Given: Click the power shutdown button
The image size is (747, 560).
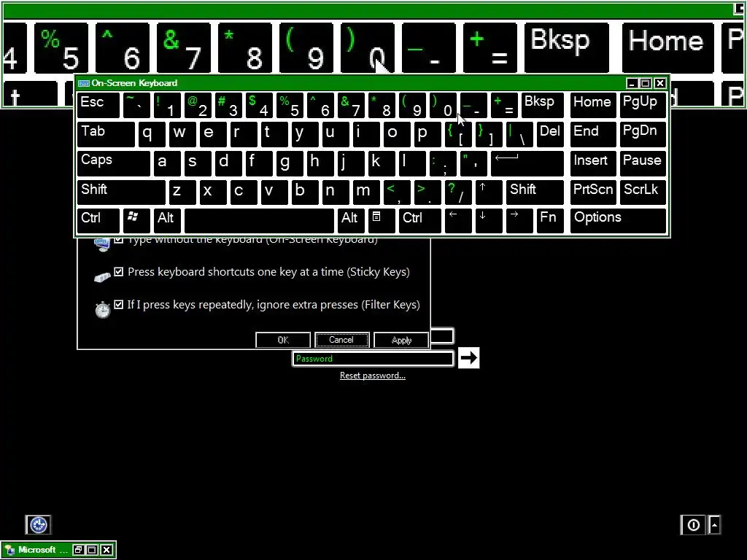Looking at the screenshot, I should [x=694, y=525].
